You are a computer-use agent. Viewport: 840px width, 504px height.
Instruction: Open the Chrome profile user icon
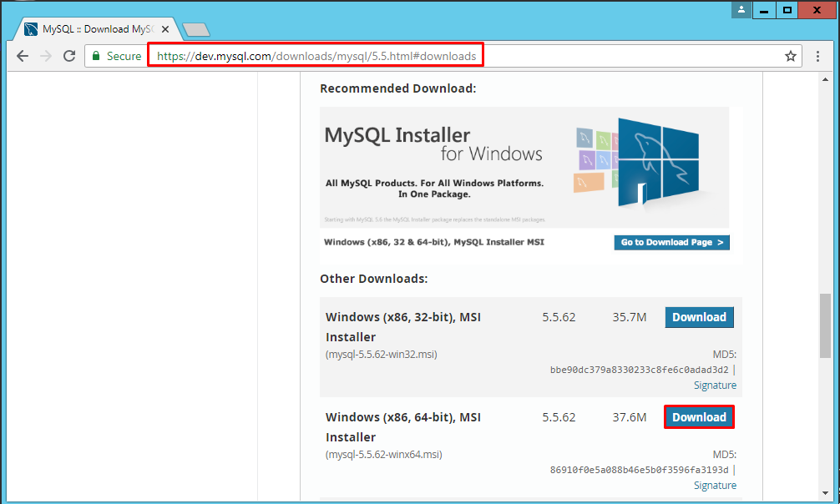(741, 10)
